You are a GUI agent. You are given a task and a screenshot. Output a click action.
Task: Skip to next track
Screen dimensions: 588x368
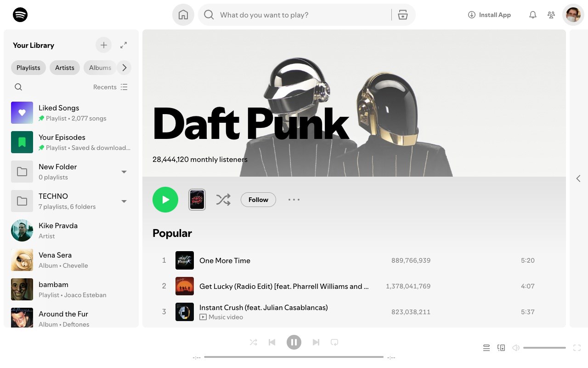point(316,342)
